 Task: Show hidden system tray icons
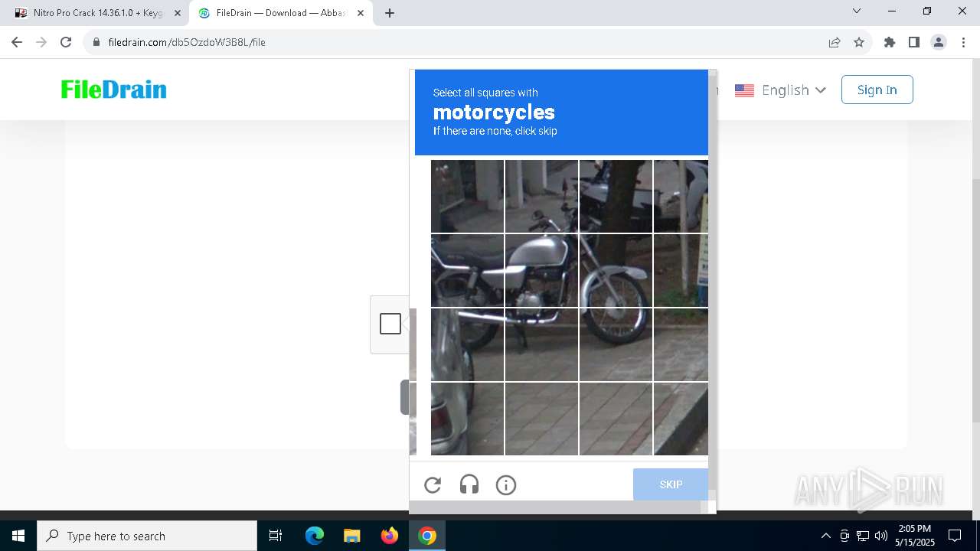coord(825,536)
